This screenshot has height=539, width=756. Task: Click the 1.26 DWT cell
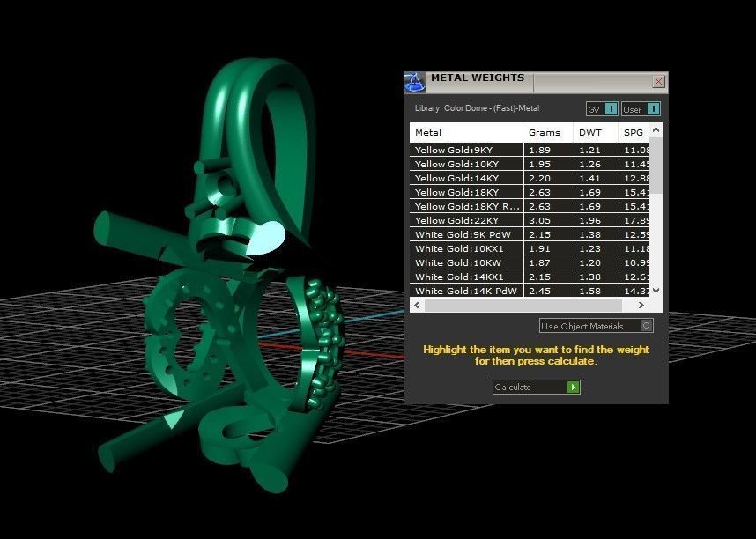click(596, 164)
